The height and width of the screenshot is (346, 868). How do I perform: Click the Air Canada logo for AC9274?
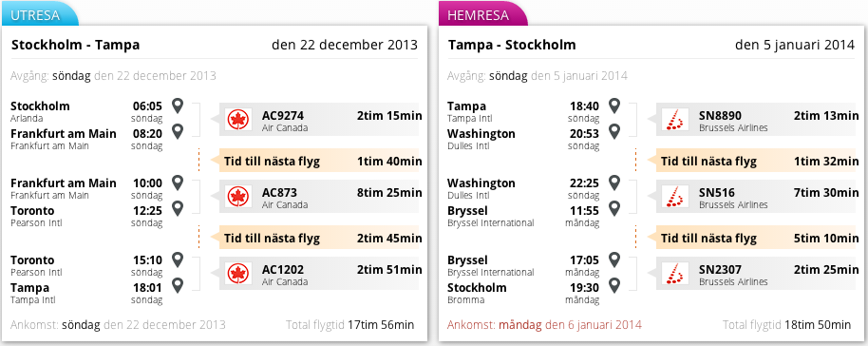point(238,119)
